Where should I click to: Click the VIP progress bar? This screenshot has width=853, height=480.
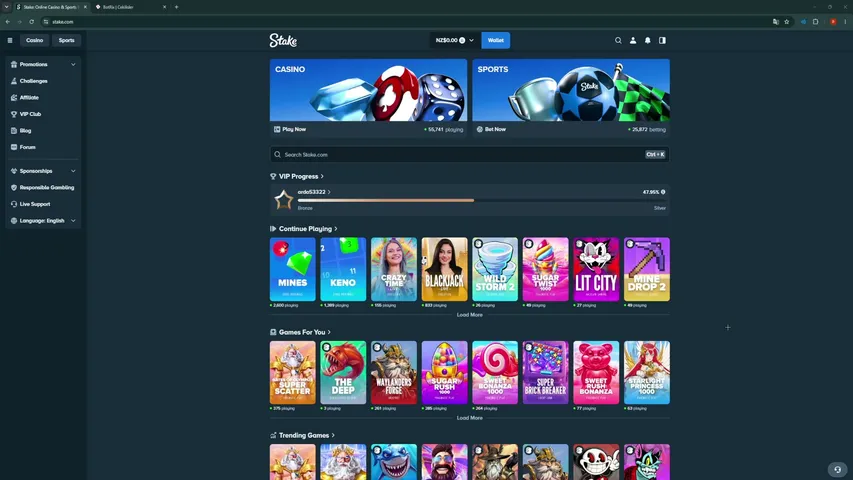click(481, 200)
